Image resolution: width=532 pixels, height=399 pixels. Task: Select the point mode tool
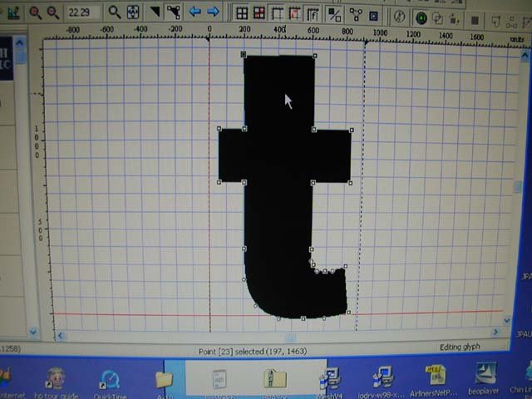173,12
